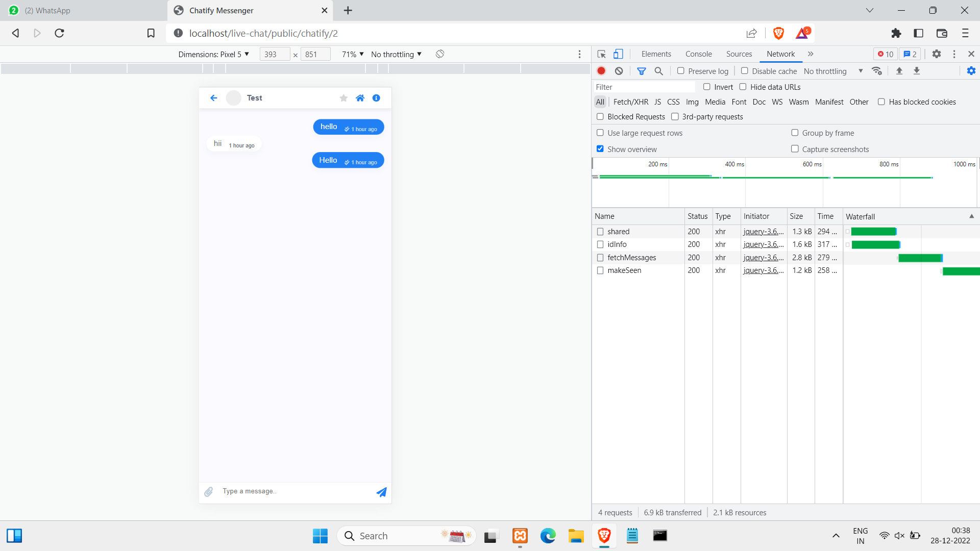980x551 pixels.
Task: Enable Preserve log checkbox
Action: point(680,71)
